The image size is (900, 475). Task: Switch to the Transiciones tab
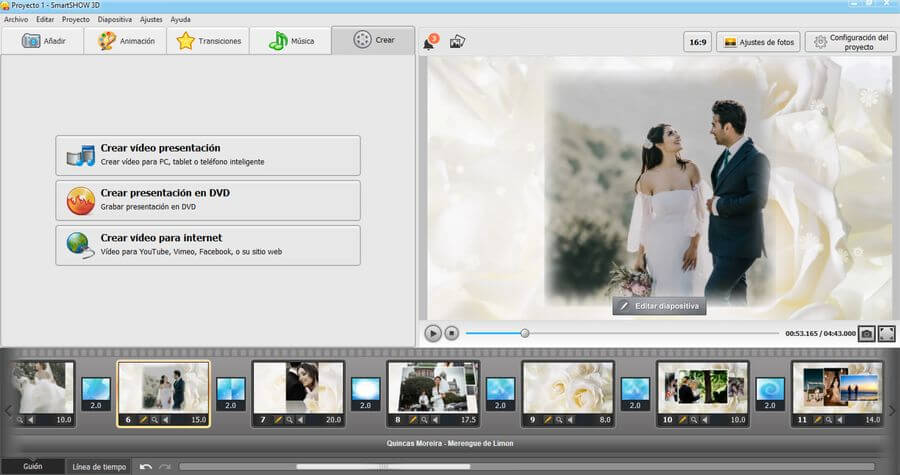pos(208,41)
